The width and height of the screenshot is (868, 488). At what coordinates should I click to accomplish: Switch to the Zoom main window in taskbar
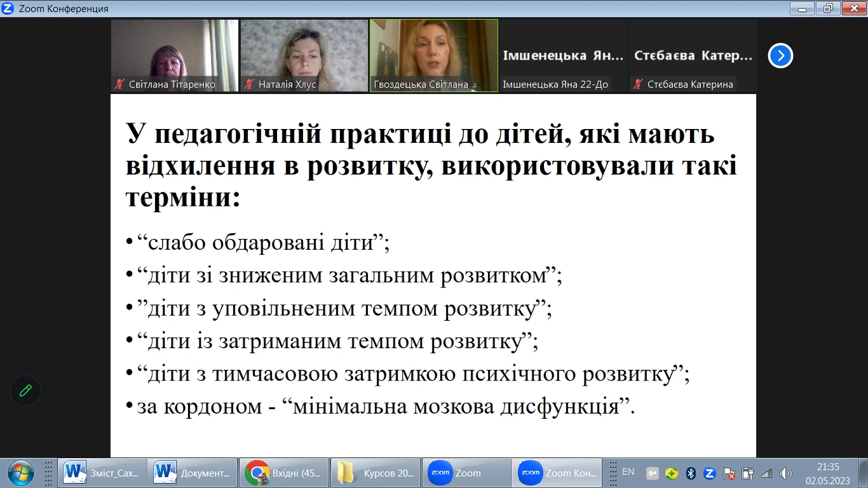(x=466, y=473)
